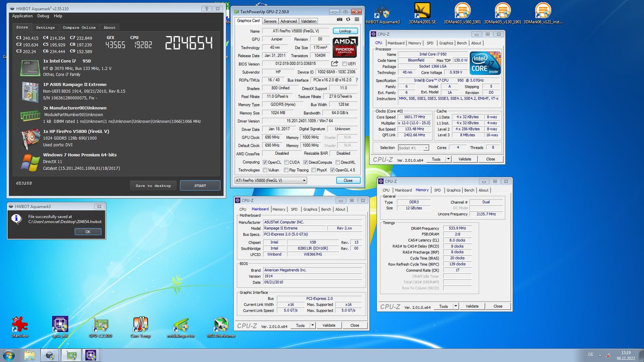Click the GPU-Z refresh icon
This screenshot has height=362, width=644.
[x=348, y=20]
